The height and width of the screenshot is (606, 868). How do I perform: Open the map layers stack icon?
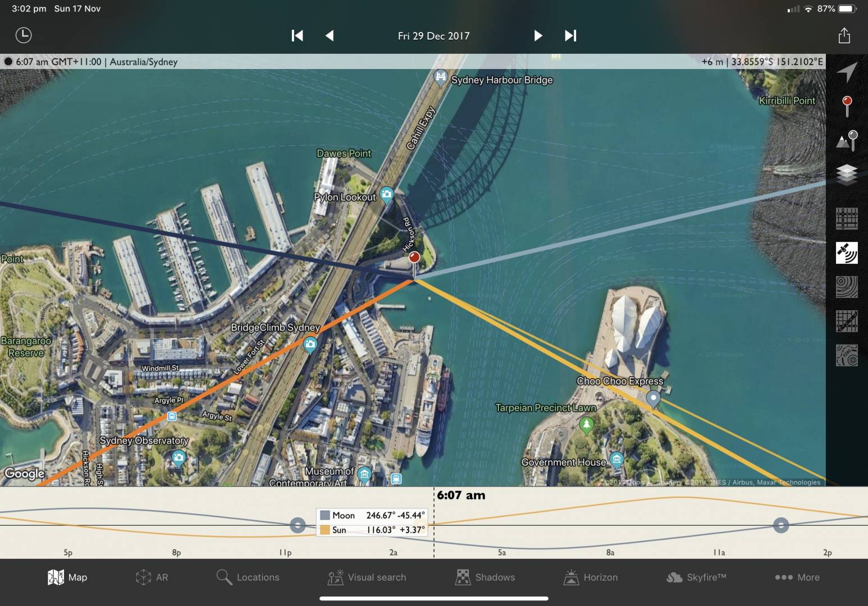point(847,175)
